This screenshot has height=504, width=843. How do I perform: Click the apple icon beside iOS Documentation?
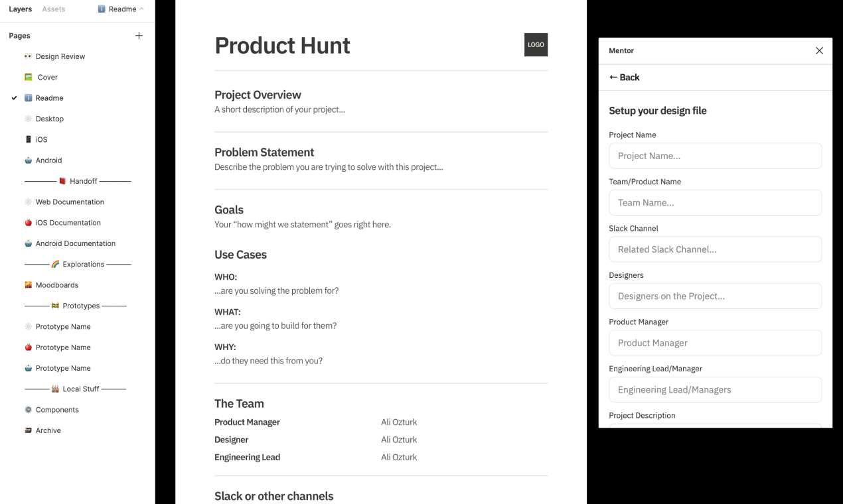pos(27,222)
